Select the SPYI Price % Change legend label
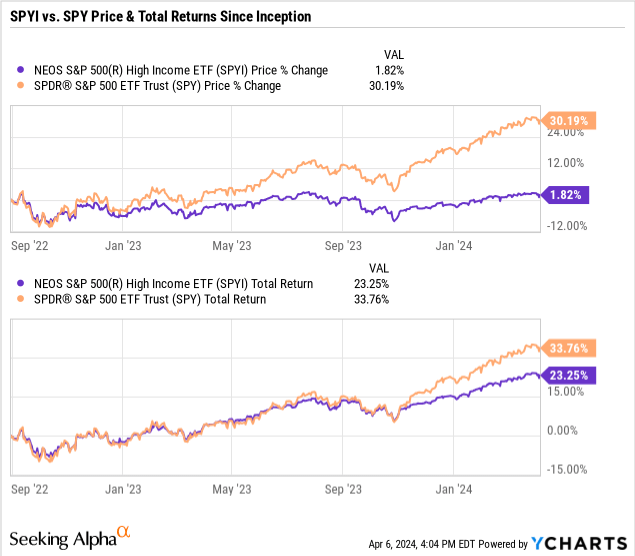The image size is (635, 556). [181, 70]
